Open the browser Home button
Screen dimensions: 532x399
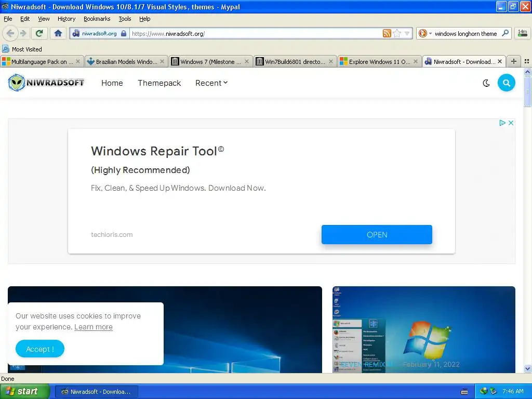58,33
